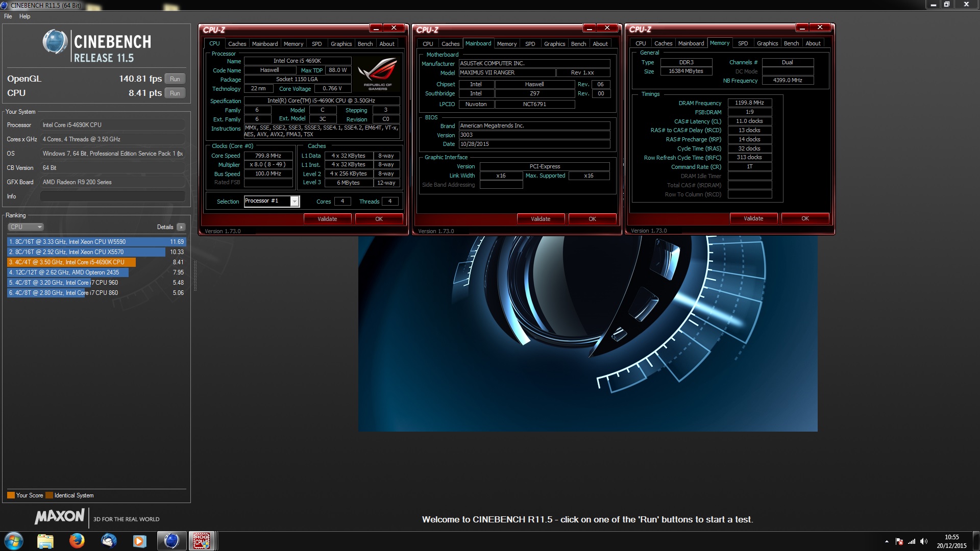Select ranking entry Core i7 CPU 960

pos(96,283)
